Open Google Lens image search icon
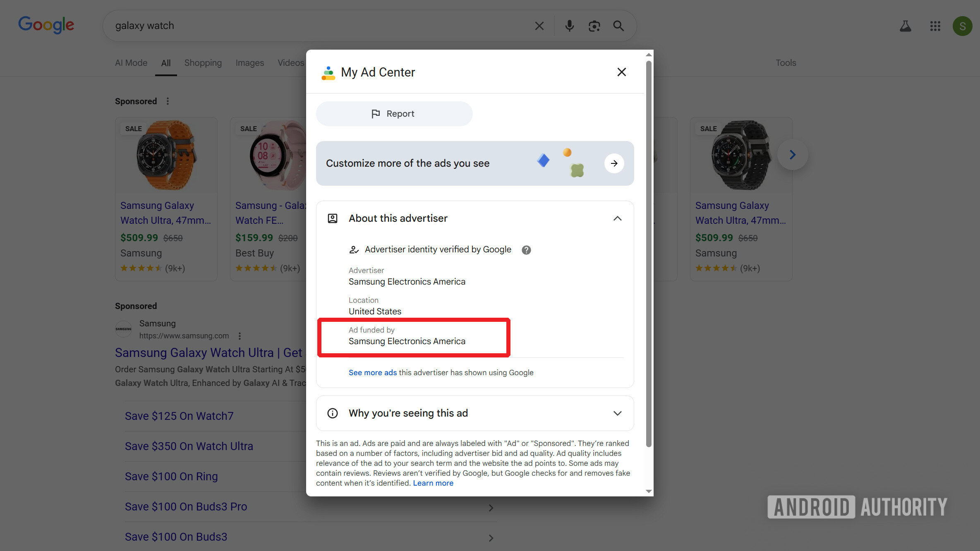 (x=594, y=26)
